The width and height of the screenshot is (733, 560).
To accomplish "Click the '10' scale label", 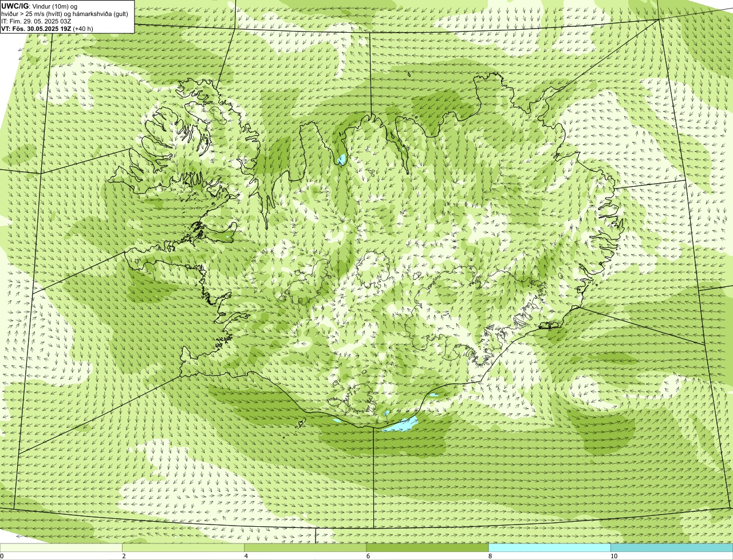I will point(613,556).
